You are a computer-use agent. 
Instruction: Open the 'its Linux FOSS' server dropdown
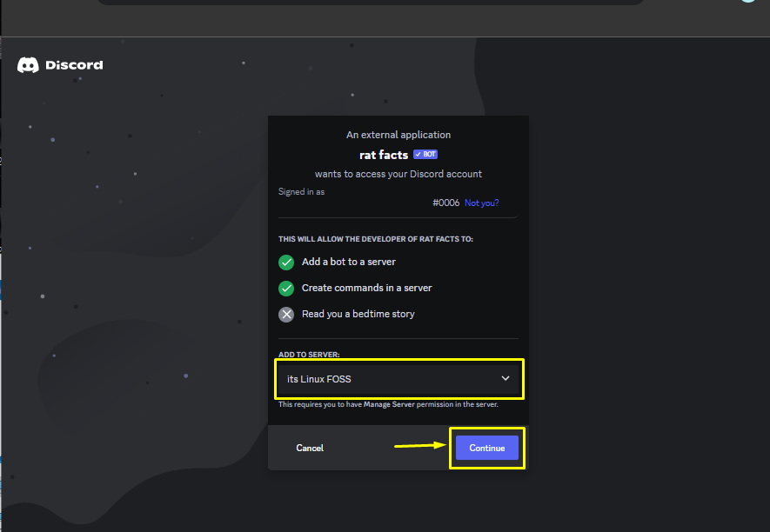pos(398,379)
